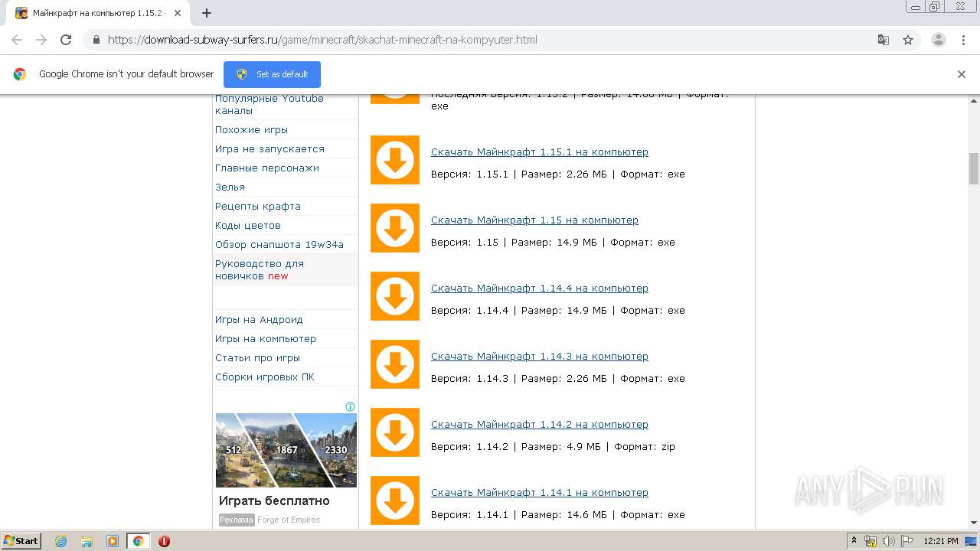The height and width of the screenshot is (551, 980).
Task: Open Windows Media Player from the taskbar
Action: tap(113, 541)
